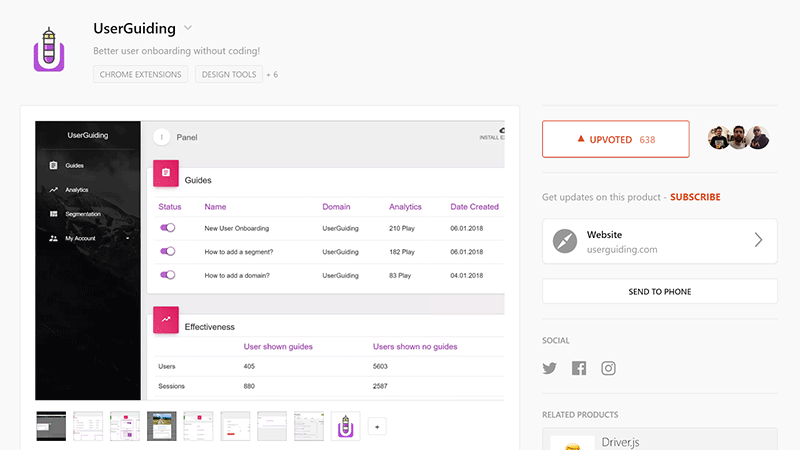This screenshot has height=450, width=800.
Task: Click the 83 Play analytics value
Action: pos(399,276)
